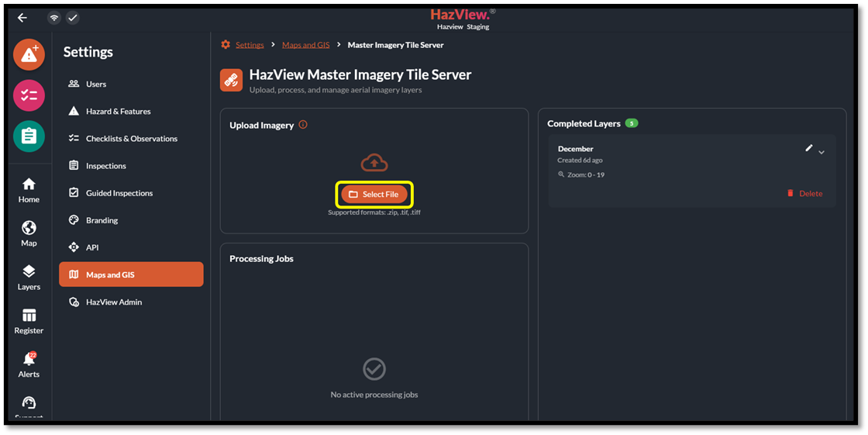Click the Settings breadcrumb link
Screen dimensions: 868x435
pos(250,45)
